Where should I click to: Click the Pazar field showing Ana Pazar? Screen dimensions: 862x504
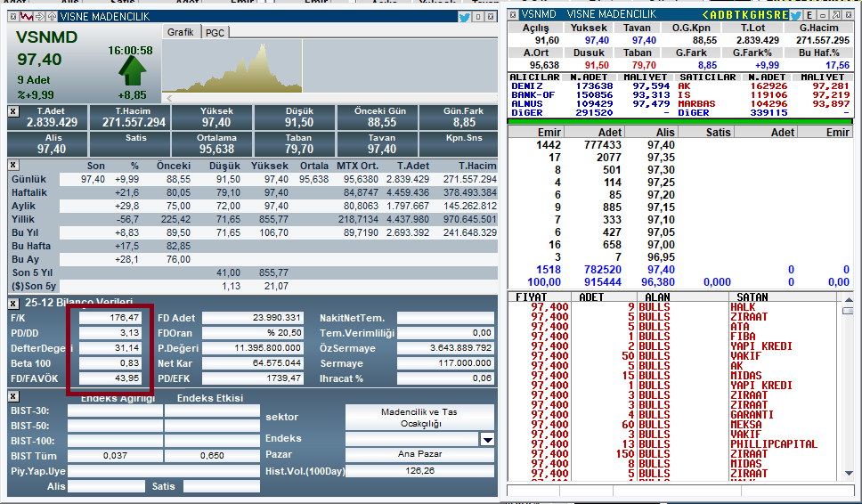point(420,454)
